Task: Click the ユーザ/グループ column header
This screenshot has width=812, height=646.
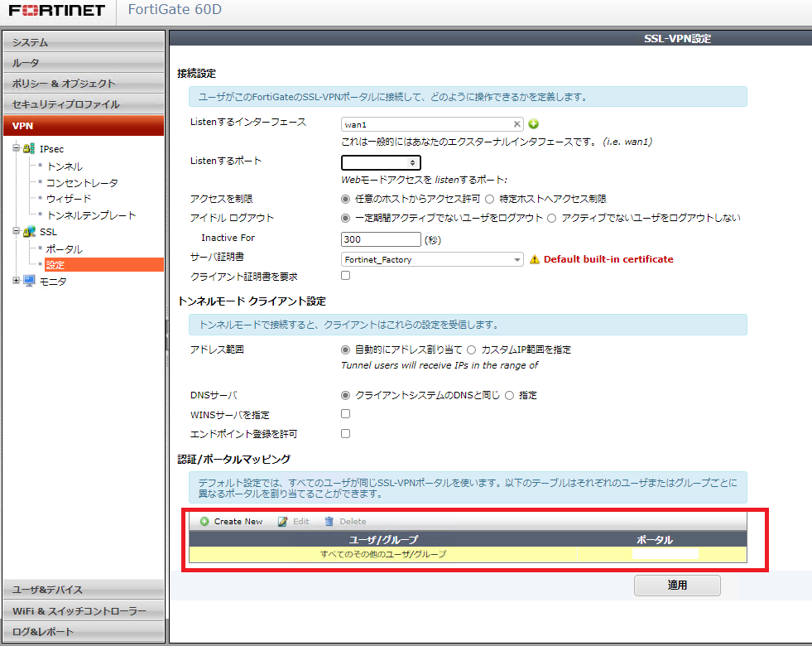Action: [x=383, y=540]
